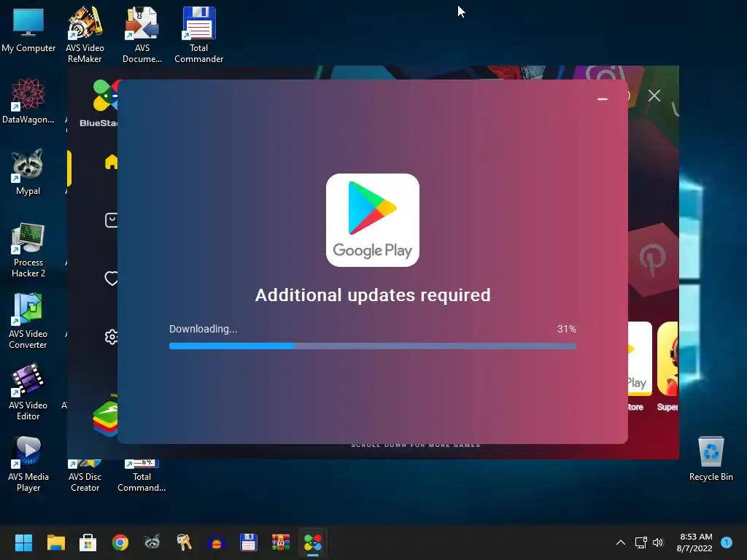
Task: Open Microsoft Store from taskbar
Action: [88, 542]
